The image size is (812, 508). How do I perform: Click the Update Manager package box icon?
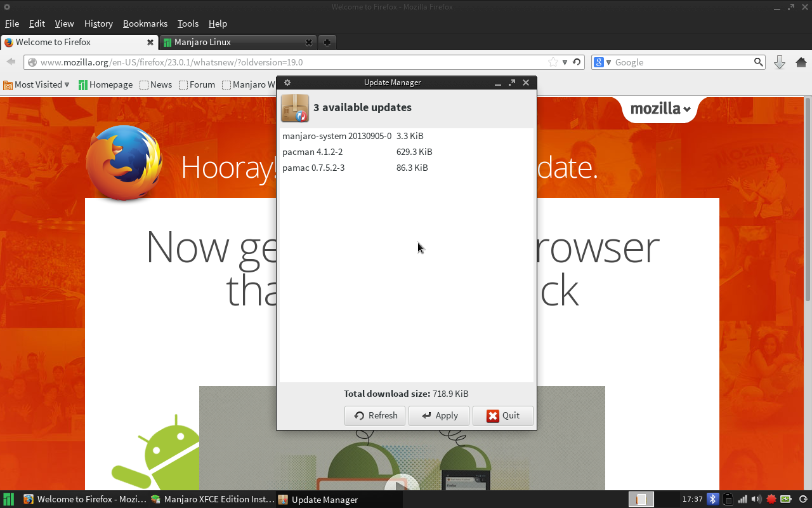295,108
